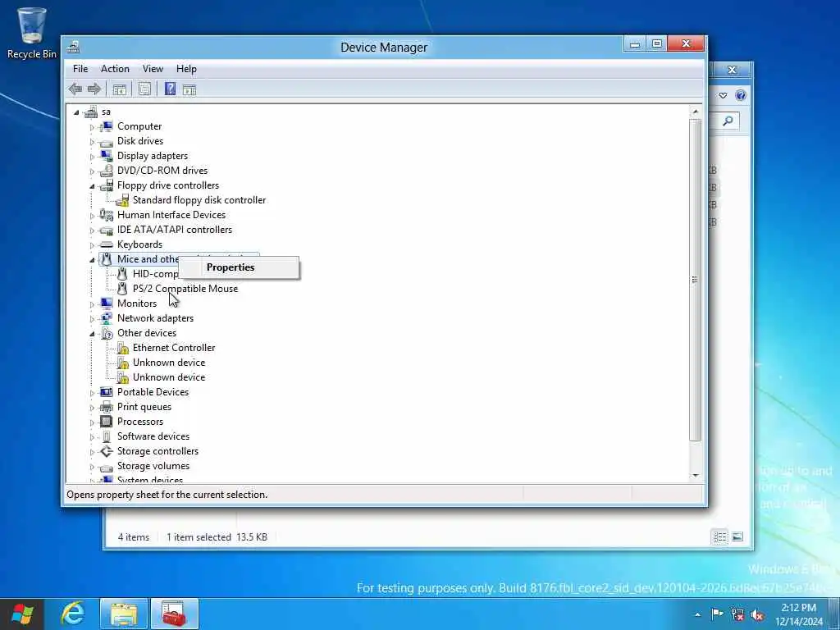
Task: Expand the Computer node
Action: [92, 127]
